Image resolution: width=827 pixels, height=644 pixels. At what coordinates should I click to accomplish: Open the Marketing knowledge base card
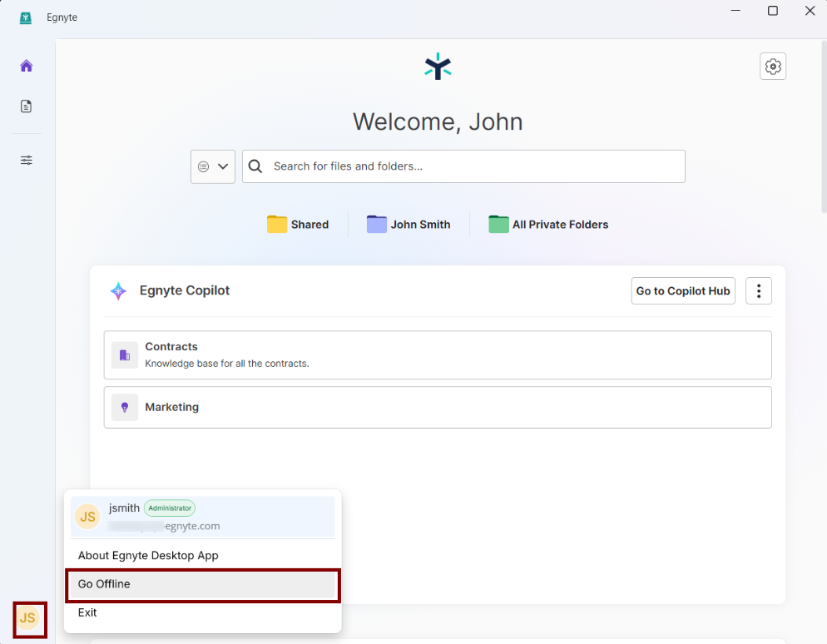pos(438,407)
